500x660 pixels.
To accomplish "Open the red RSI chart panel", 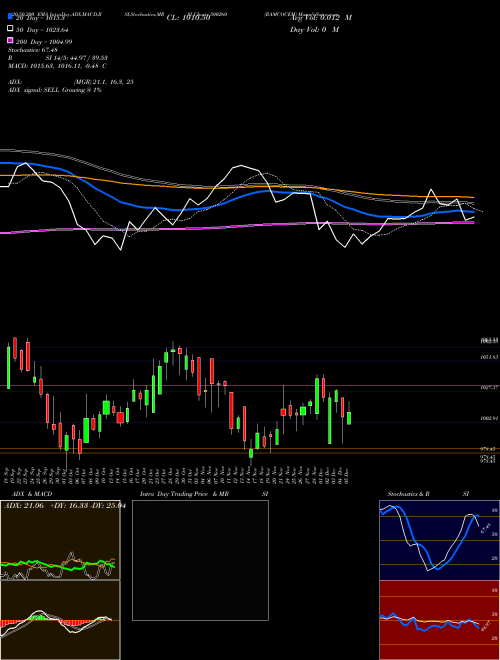I will pyautogui.click(x=439, y=620).
